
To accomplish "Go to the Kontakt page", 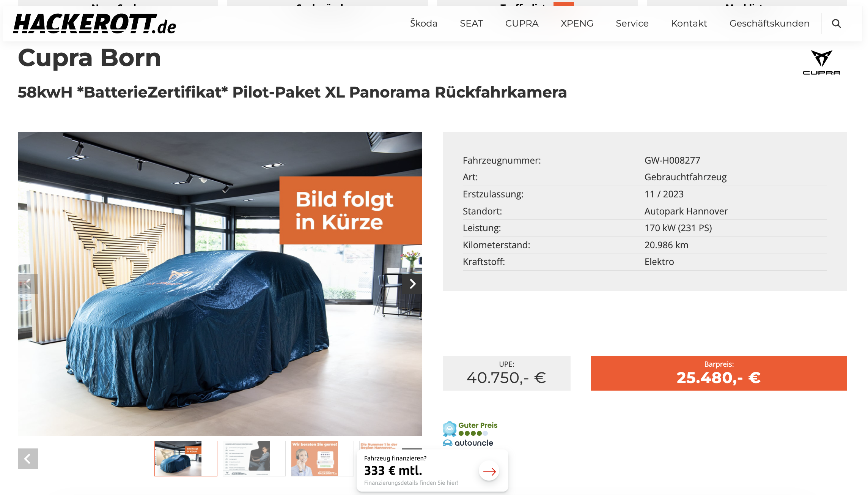I will click(689, 24).
